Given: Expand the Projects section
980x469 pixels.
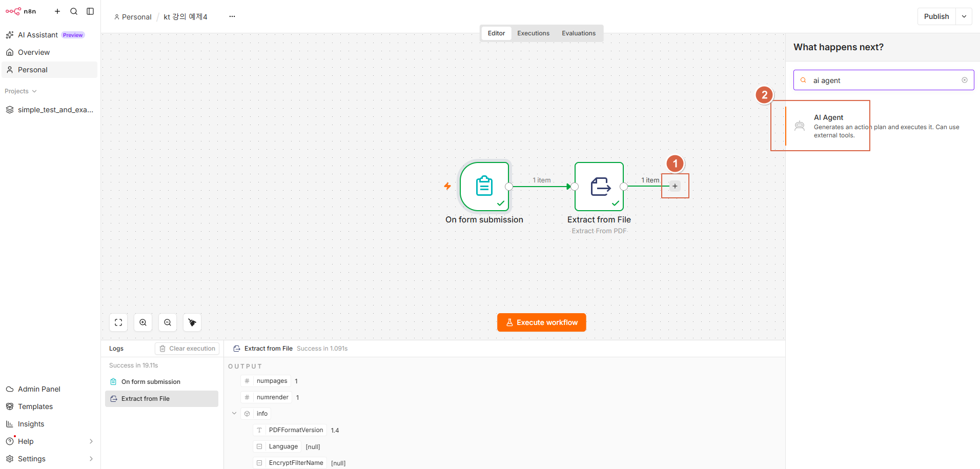Looking at the screenshot, I should coord(21,91).
